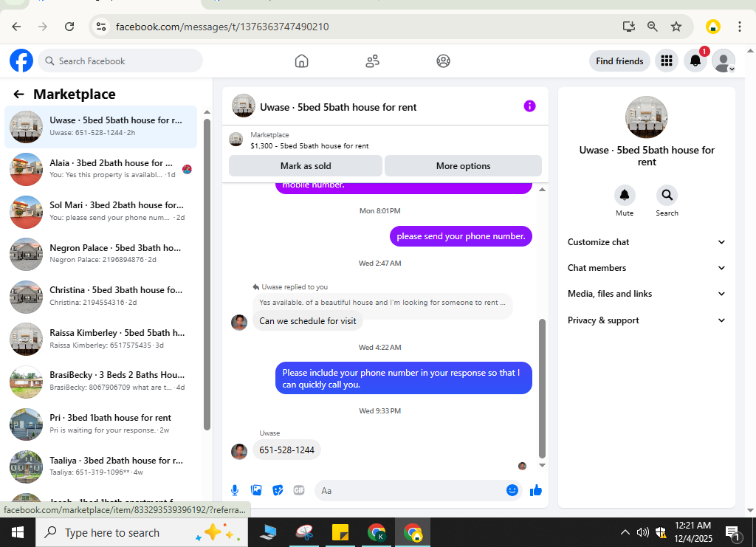Image resolution: width=756 pixels, height=547 pixels.
Task: Click the large listing photo in right panel
Action: pyautogui.click(x=646, y=117)
